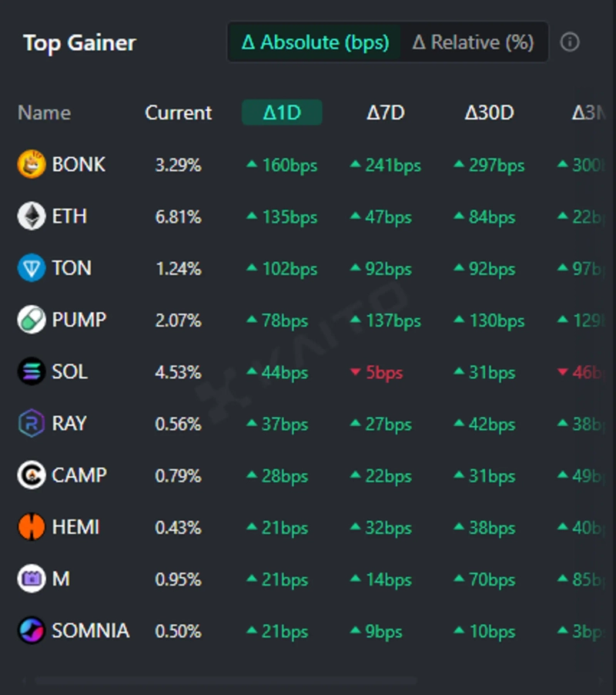Click the RAY token icon
Viewport: 616px width, 695px height.
(x=32, y=424)
